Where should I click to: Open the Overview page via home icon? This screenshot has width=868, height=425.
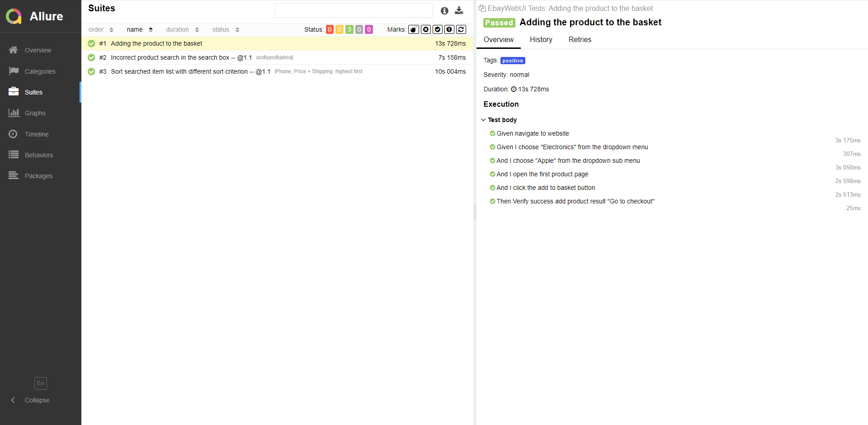(x=13, y=50)
